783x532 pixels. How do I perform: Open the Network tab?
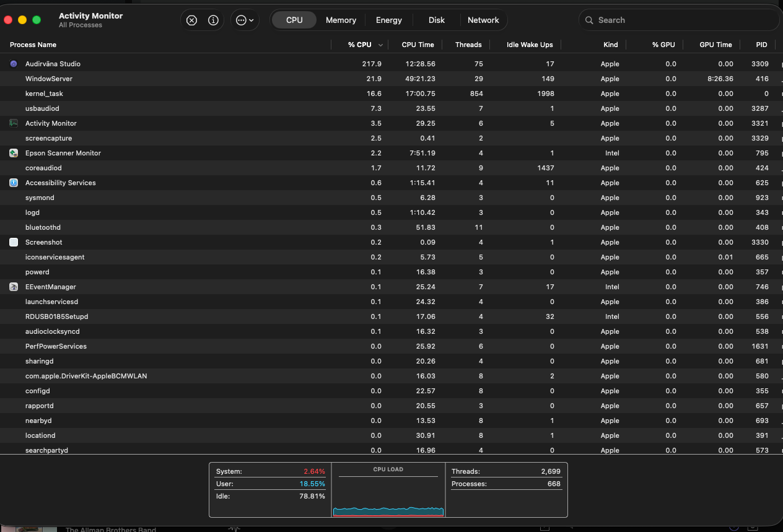[x=483, y=20]
